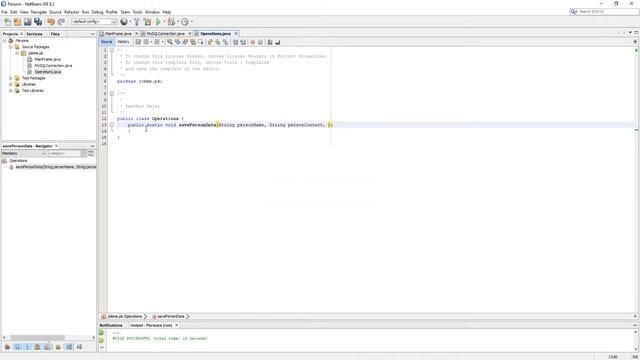Open the default config dropdown
This screenshot has height=360, width=640.
click(94, 22)
